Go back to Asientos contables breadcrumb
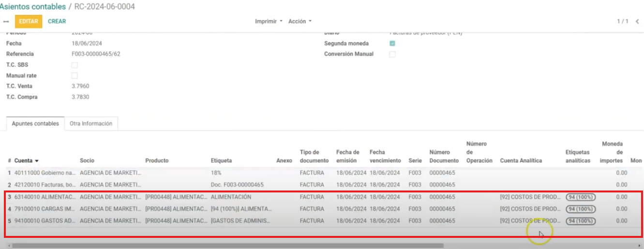Screen dimensions: 644x249 click(33, 7)
